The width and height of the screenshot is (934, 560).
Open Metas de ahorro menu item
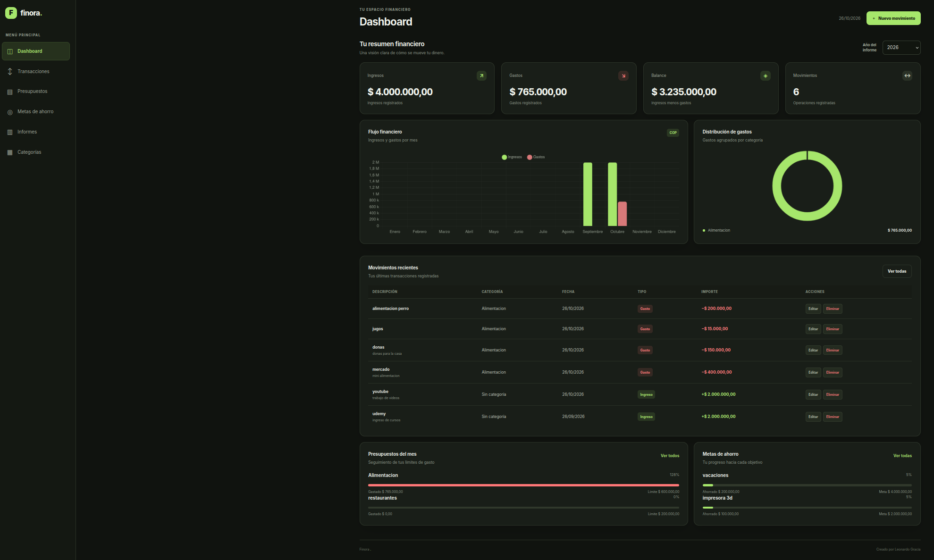(36, 112)
